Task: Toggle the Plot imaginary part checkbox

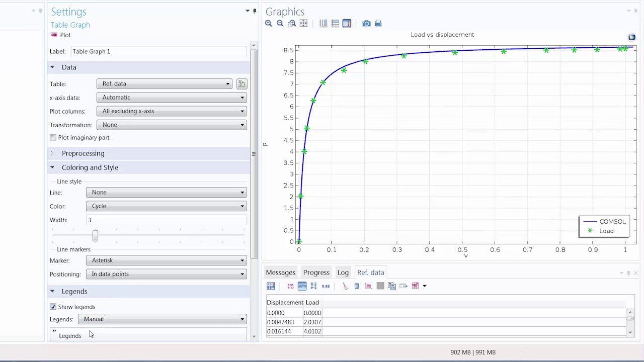Action: pos(53,138)
